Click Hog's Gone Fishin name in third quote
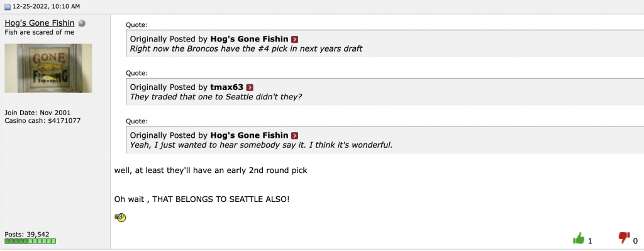This screenshot has width=644, height=251. 249,135
